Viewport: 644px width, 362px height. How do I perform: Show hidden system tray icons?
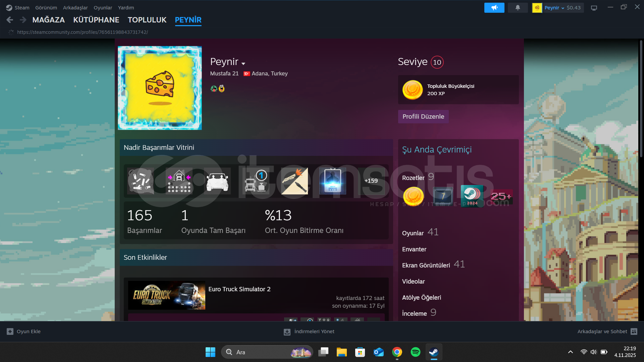(x=570, y=352)
